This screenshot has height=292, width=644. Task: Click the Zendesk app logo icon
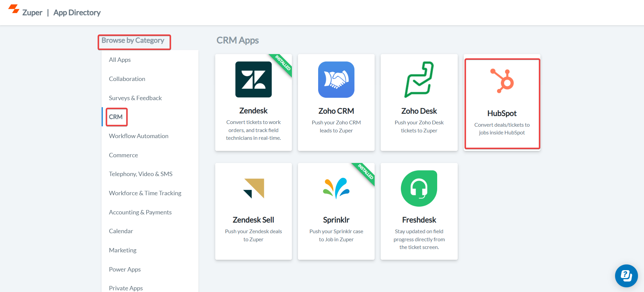pos(253,80)
